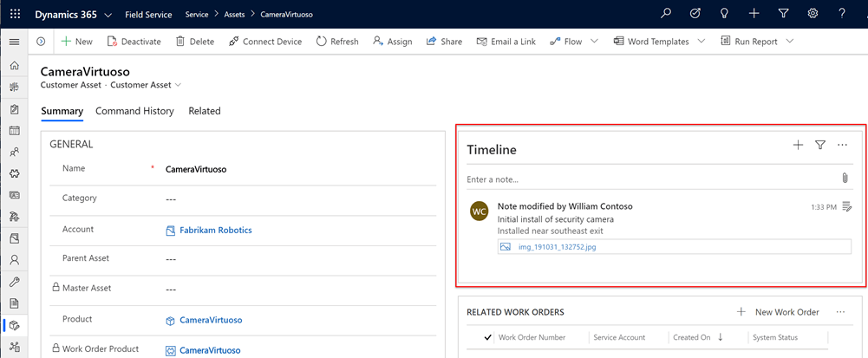This screenshot has height=358, width=868.
Task: Switch to the Summary tab
Action: pyautogui.click(x=62, y=111)
